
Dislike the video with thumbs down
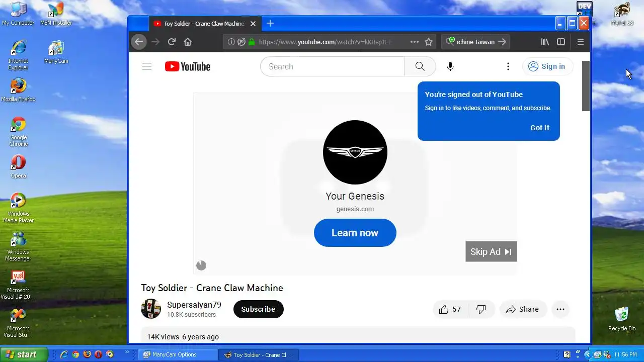tap(481, 309)
